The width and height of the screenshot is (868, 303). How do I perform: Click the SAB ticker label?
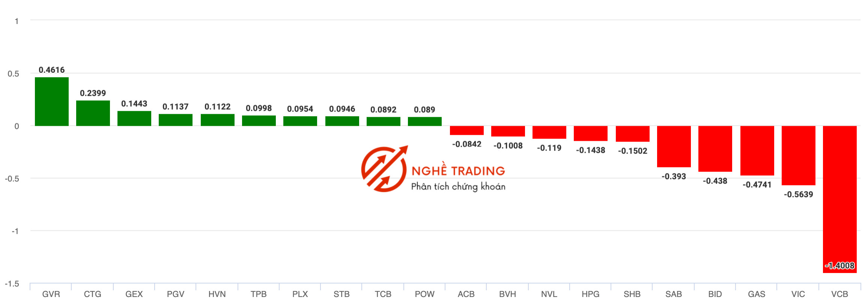tap(674, 294)
